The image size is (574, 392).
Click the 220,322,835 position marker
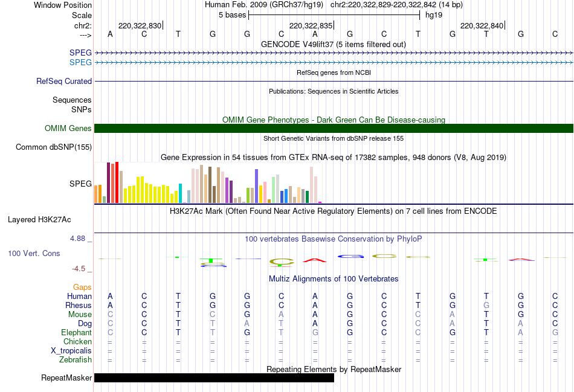point(311,25)
